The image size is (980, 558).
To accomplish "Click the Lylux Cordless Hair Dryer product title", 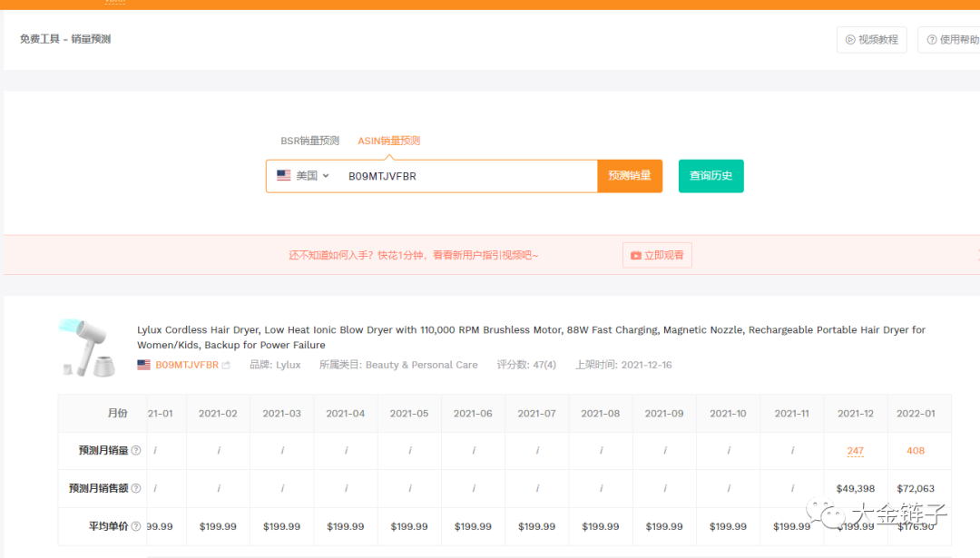I will [531, 338].
